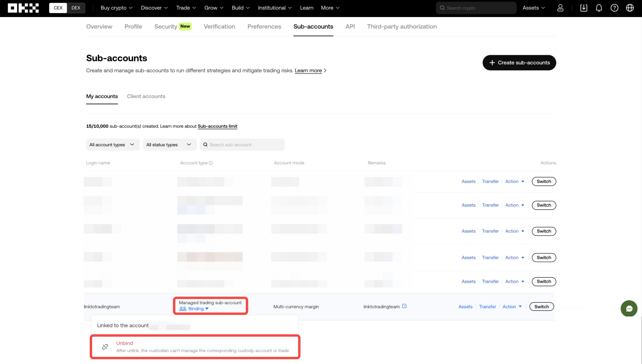Edit the linktotradingteam remark
Viewport: 642px width, 364px height.
404,306
